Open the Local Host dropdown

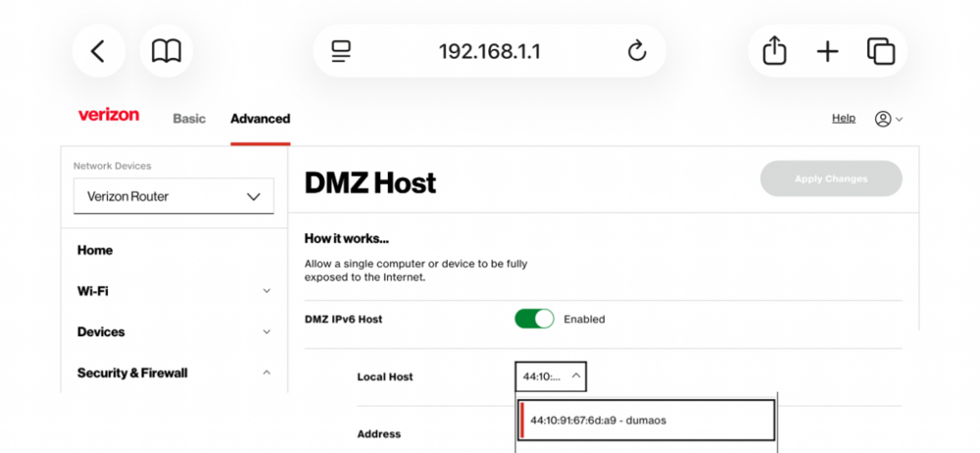[x=552, y=376]
